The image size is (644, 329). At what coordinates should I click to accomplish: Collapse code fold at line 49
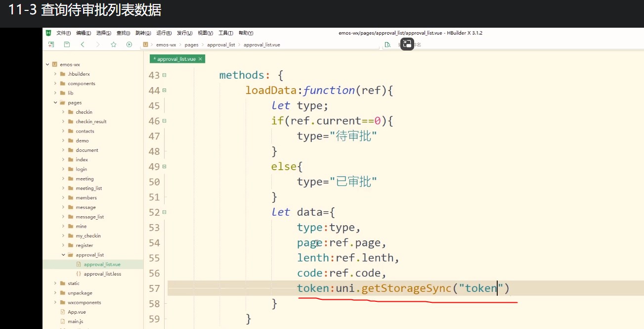164,167
